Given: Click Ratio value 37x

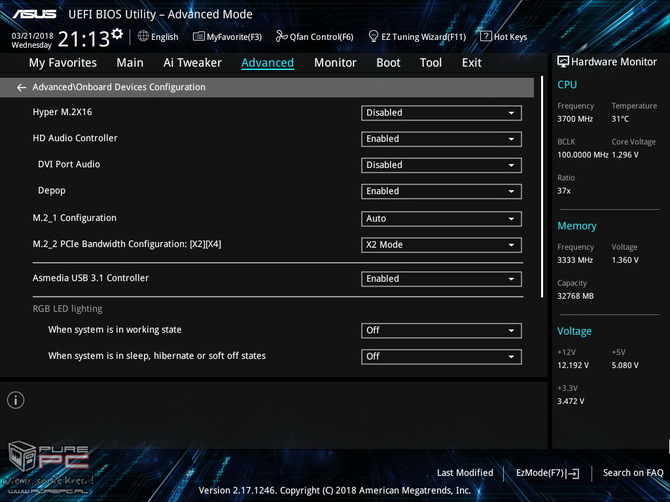Looking at the screenshot, I should (x=564, y=191).
